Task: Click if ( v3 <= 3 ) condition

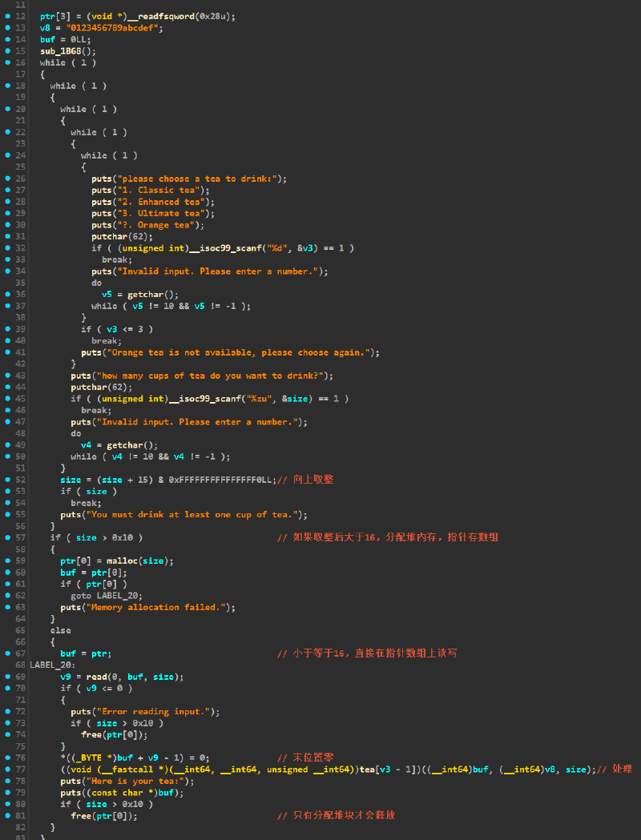Action: point(117,329)
